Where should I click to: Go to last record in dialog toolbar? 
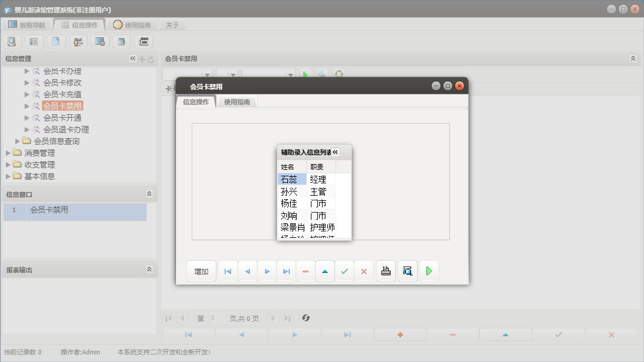point(286,271)
